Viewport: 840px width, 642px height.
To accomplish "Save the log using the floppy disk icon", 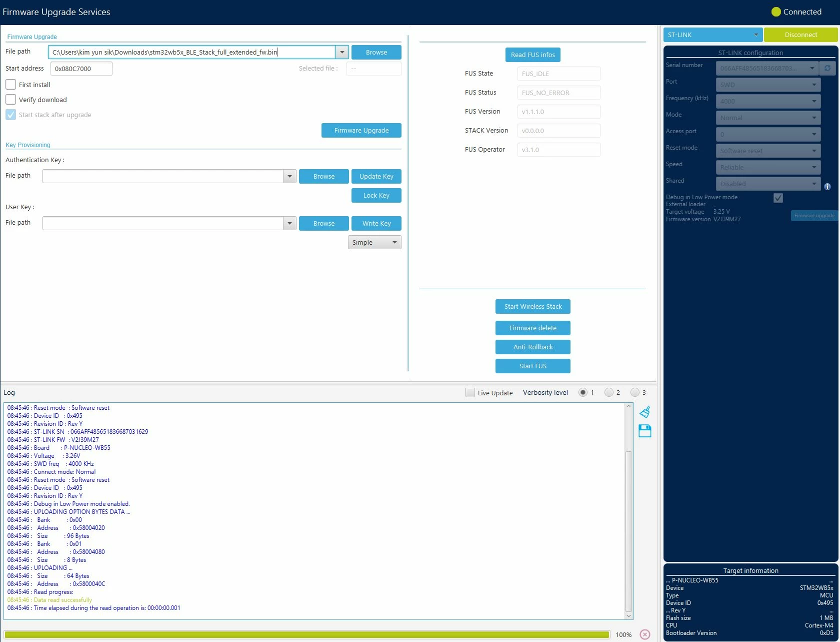I will [x=645, y=431].
